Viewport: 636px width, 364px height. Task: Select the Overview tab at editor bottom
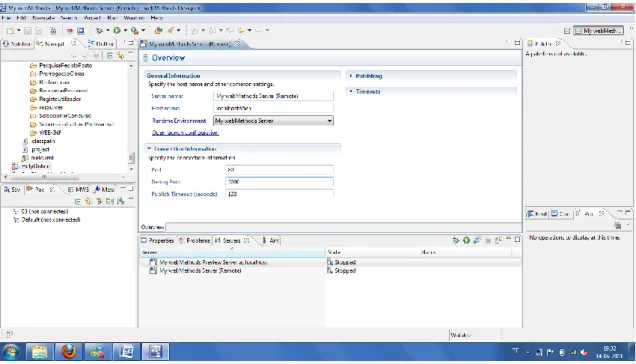(x=153, y=227)
